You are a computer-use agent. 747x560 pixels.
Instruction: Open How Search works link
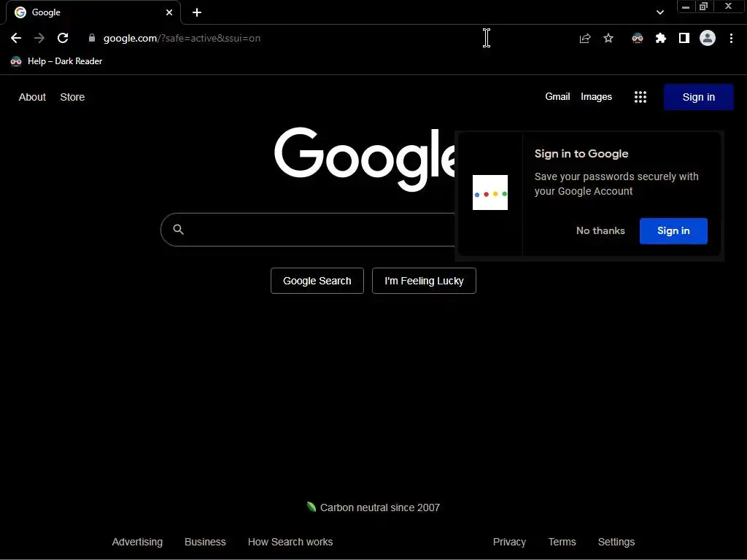pyautogui.click(x=290, y=542)
